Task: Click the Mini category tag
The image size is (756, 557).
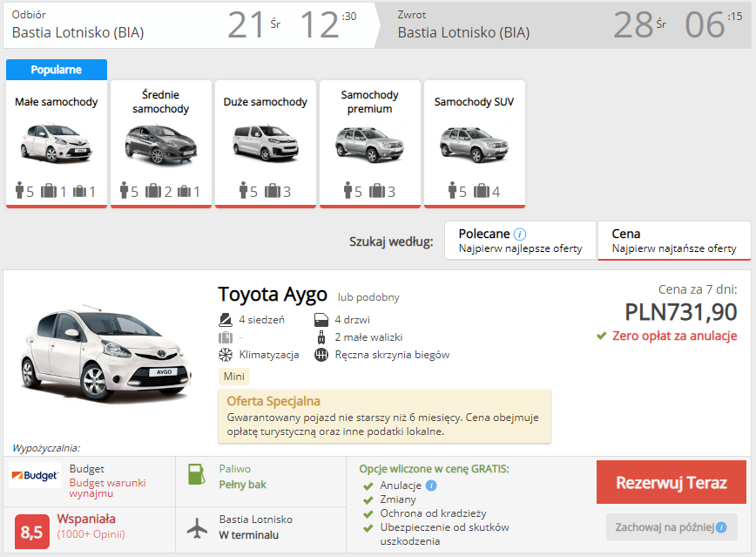Action: pyautogui.click(x=233, y=377)
